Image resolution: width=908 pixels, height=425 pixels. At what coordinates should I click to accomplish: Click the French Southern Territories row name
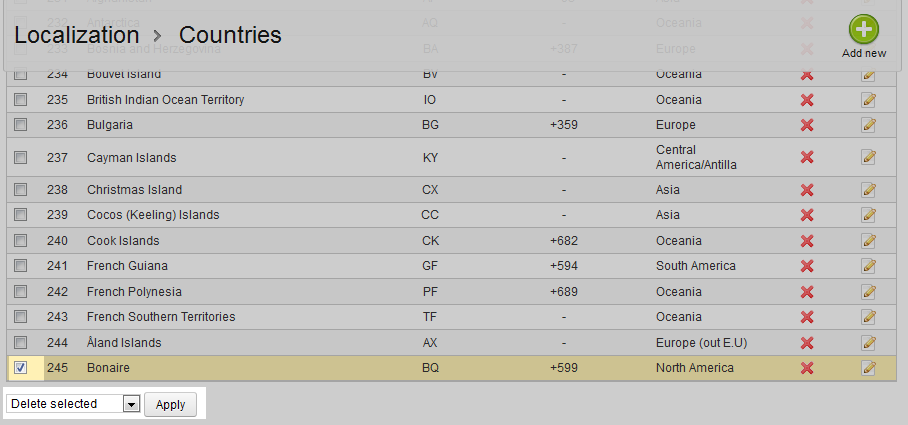pyautogui.click(x=161, y=317)
